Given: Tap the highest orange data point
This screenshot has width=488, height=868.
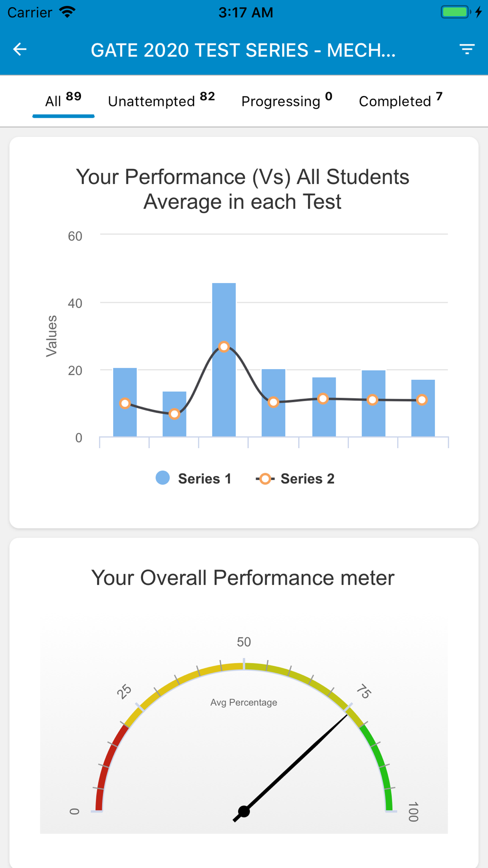Looking at the screenshot, I should click(224, 347).
